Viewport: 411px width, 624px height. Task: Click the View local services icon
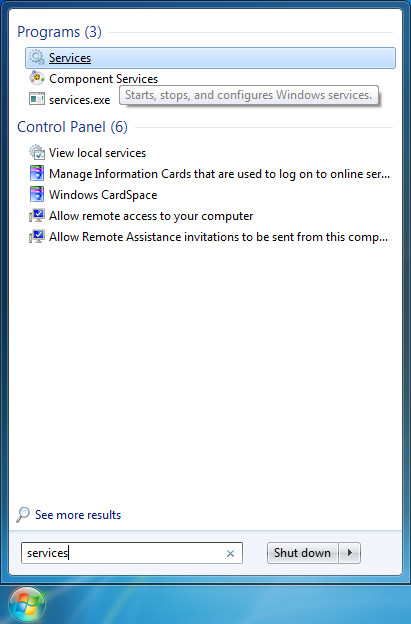click(x=37, y=152)
